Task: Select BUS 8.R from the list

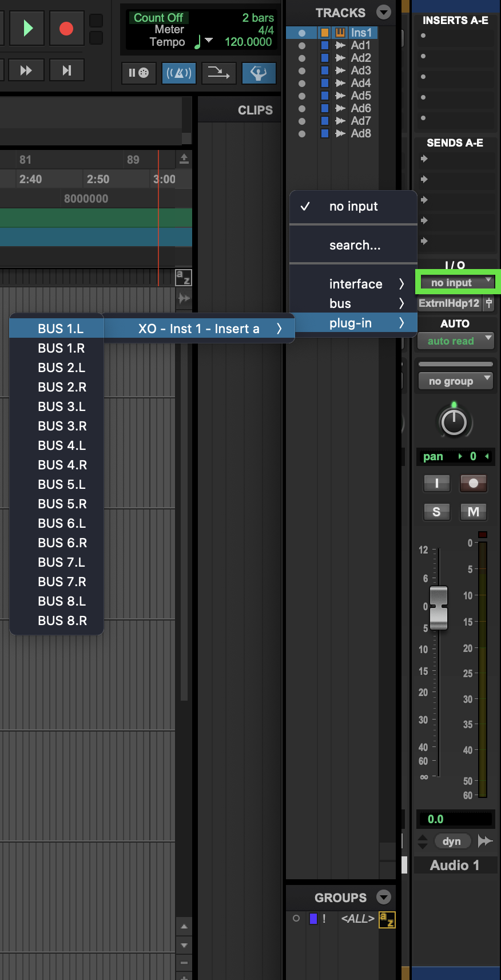Action: click(57, 621)
